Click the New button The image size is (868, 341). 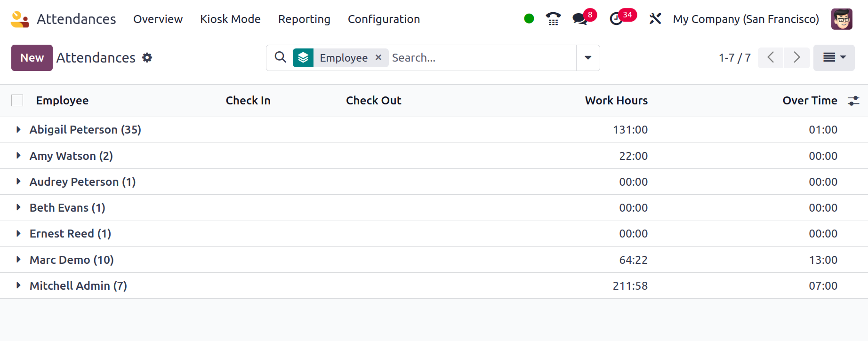(x=32, y=58)
